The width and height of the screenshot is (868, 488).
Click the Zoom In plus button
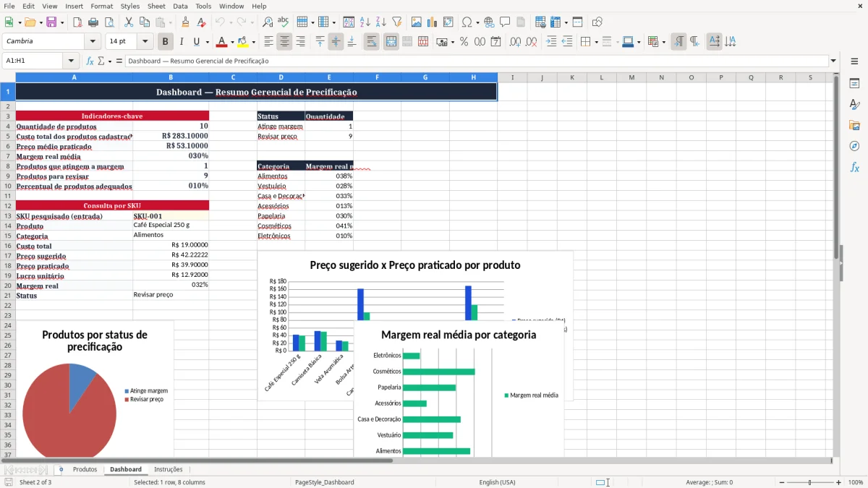pos(838,482)
